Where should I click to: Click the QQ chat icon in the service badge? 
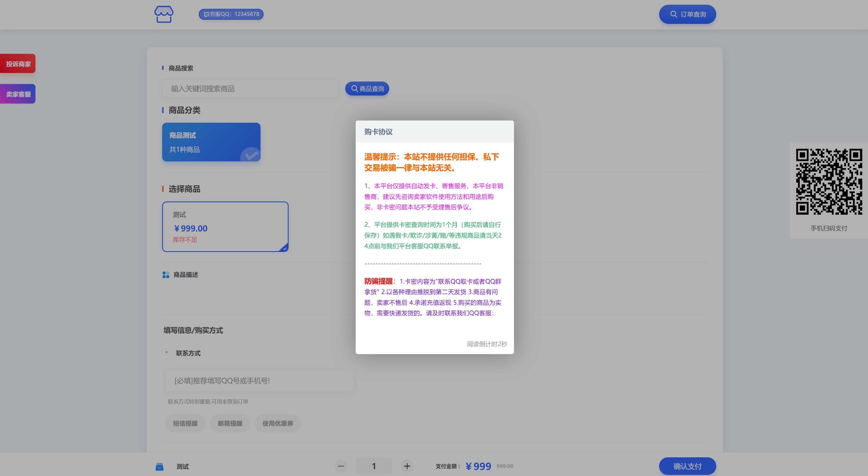(206, 15)
